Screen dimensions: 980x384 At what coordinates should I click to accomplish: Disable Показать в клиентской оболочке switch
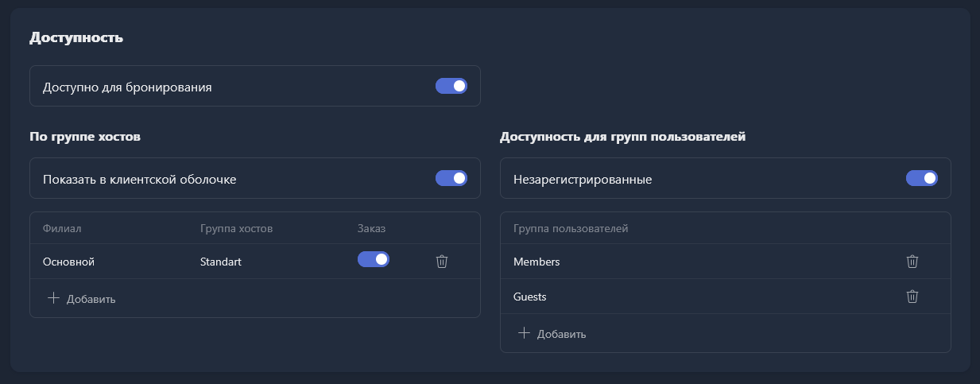click(x=451, y=178)
